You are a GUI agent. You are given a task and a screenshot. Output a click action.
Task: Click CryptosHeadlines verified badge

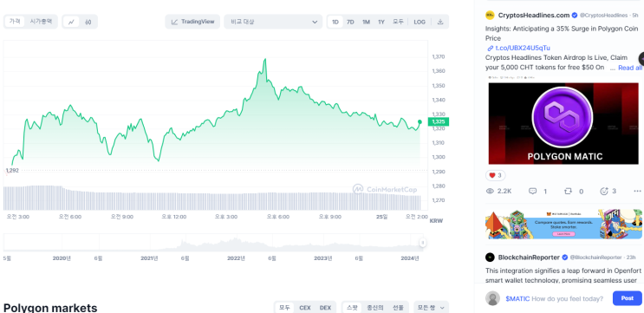(x=575, y=16)
